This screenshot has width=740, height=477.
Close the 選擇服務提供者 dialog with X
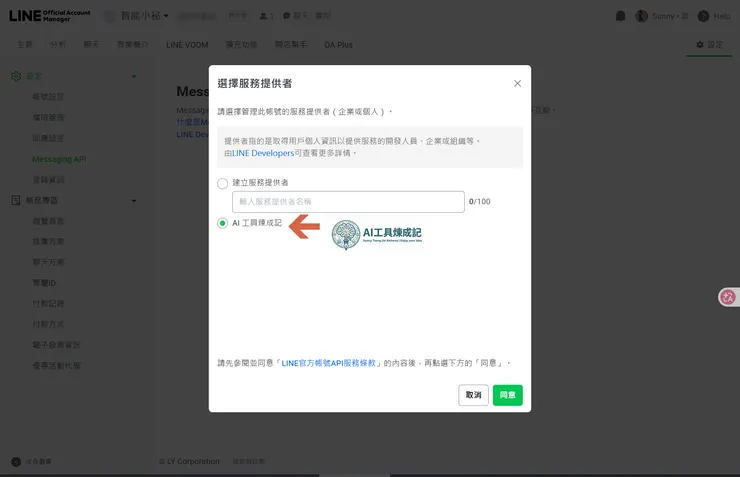pos(517,84)
